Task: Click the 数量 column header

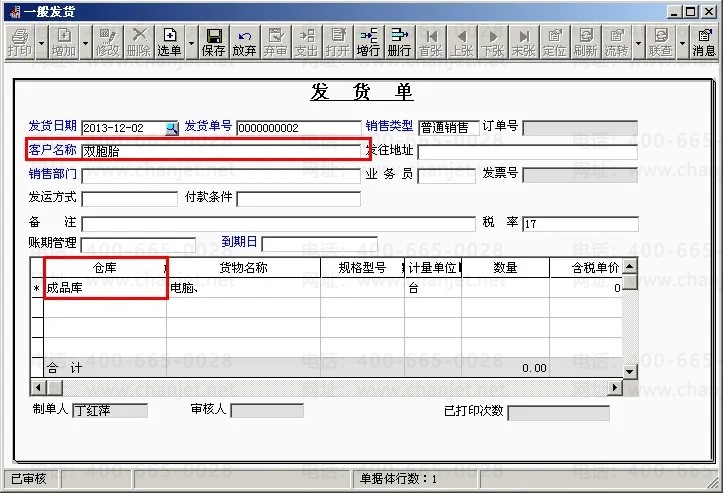Action: tap(505, 268)
